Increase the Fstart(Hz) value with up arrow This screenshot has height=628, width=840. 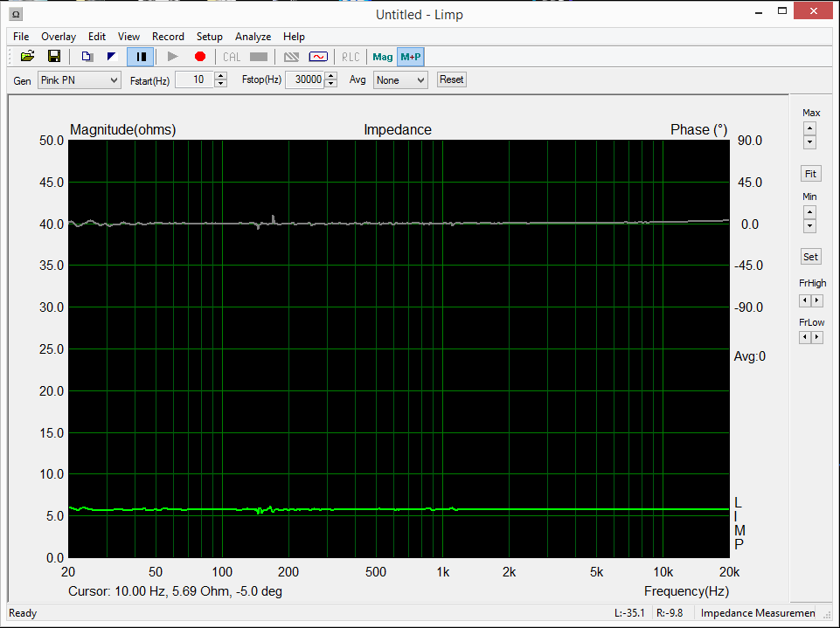point(221,76)
